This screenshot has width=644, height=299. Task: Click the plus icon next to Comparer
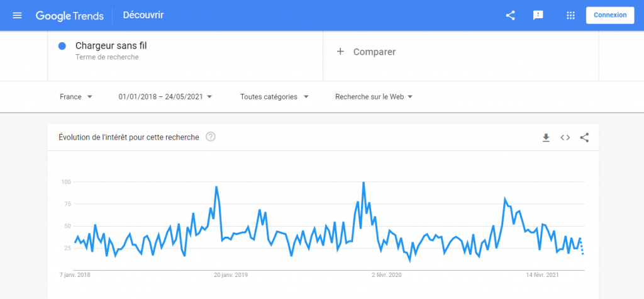point(340,52)
